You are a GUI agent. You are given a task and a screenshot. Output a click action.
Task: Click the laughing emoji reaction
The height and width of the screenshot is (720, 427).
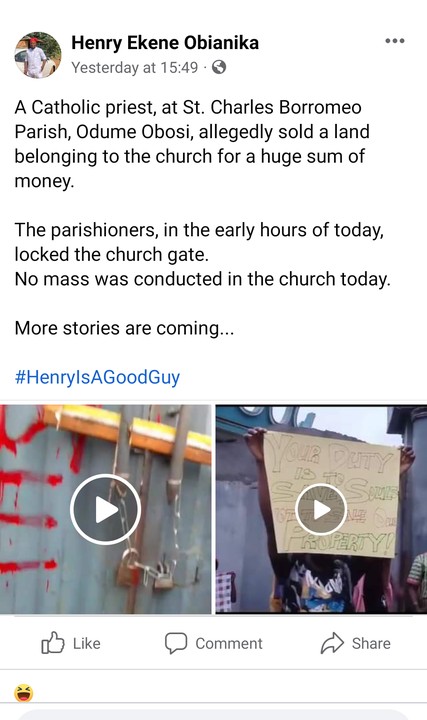(x=23, y=693)
